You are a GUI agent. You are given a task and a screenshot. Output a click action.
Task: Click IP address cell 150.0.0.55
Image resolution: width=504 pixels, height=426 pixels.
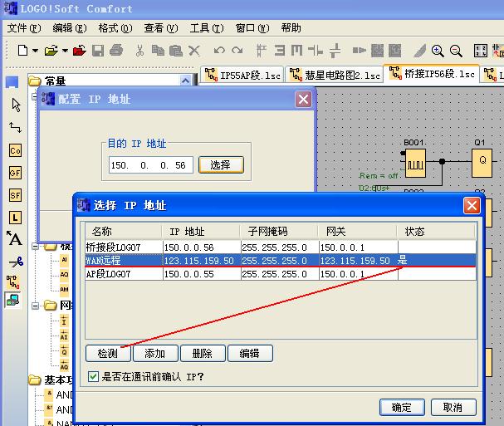pyautogui.click(x=202, y=274)
